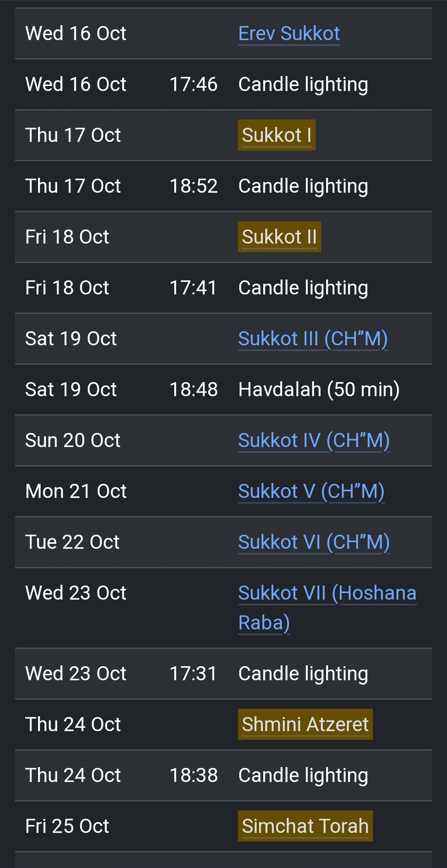Screen dimensions: 447x868
Task: Click the Mon 21 Oct date cell
Action: point(76,491)
